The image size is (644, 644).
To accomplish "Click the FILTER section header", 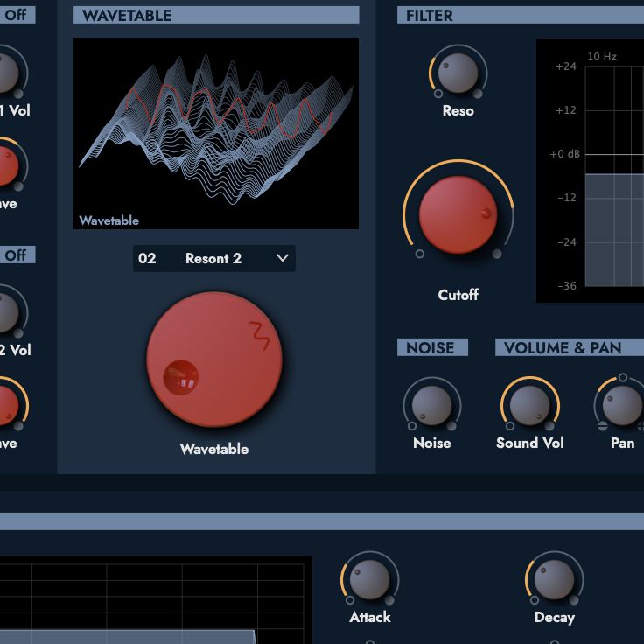I will (x=521, y=15).
